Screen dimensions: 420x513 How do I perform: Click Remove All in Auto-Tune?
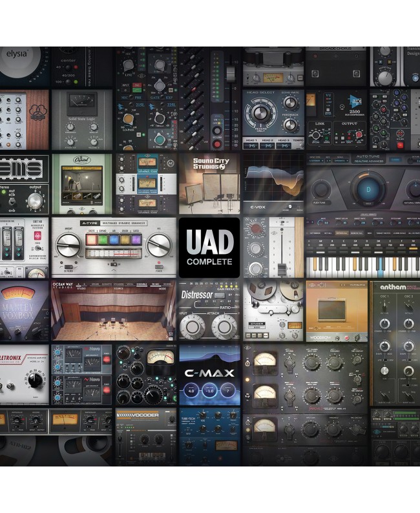point(357,233)
